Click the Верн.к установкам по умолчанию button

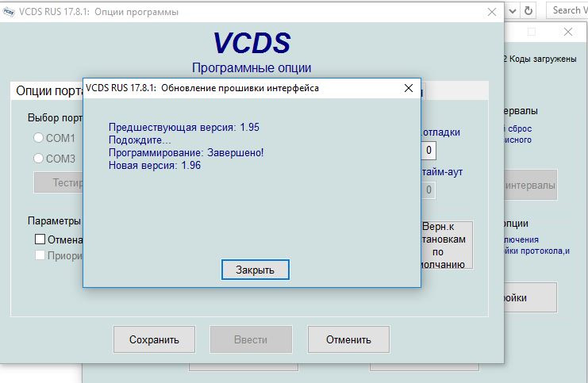click(447, 245)
